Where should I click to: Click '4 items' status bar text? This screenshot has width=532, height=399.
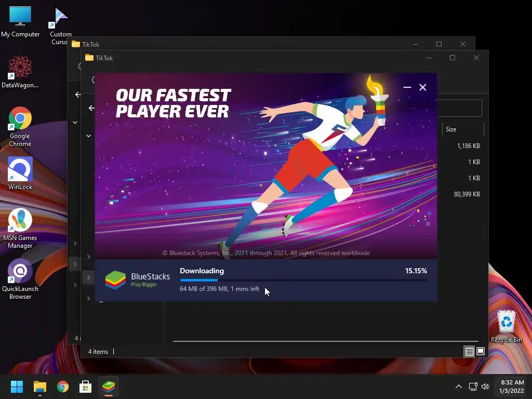pos(98,352)
